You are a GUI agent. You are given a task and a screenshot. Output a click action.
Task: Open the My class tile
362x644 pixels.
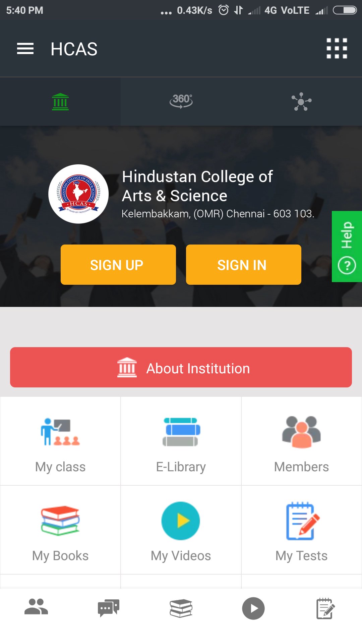pos(60,441)
